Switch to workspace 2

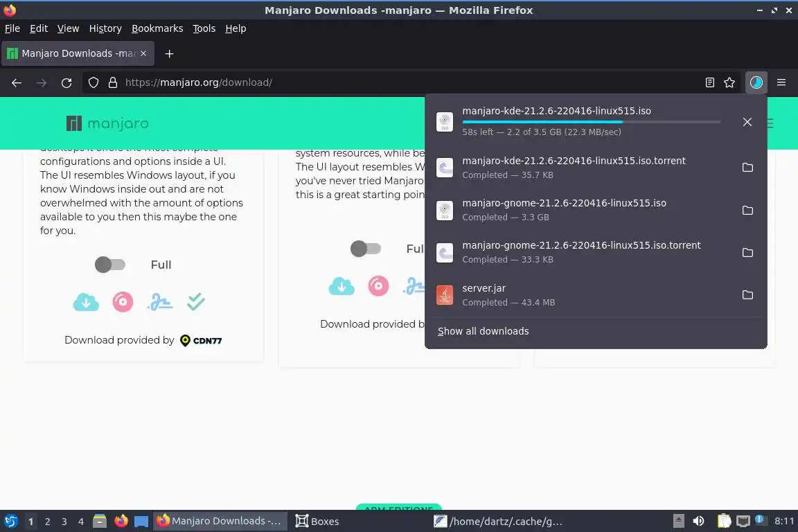[x=47, y=522]
